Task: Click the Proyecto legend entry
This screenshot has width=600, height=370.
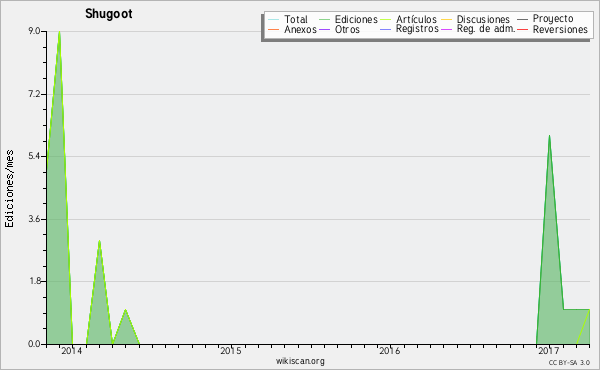Action: (553, 19)
